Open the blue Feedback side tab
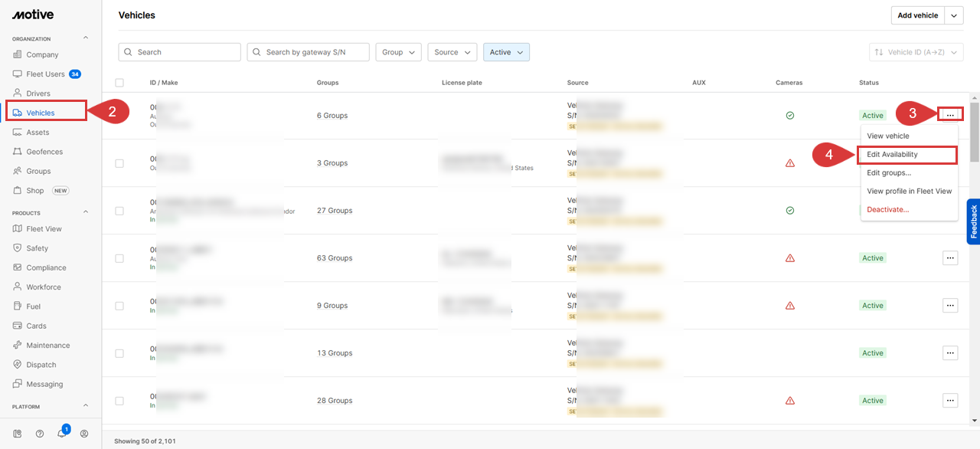The width and height of the screenshot is (980, 449). tap(973, 221)
